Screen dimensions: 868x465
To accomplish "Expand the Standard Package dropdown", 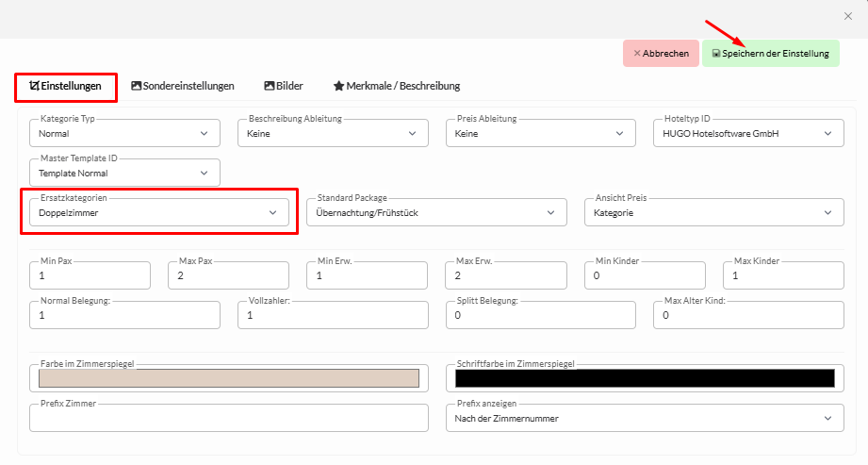I will click(436, 213).
